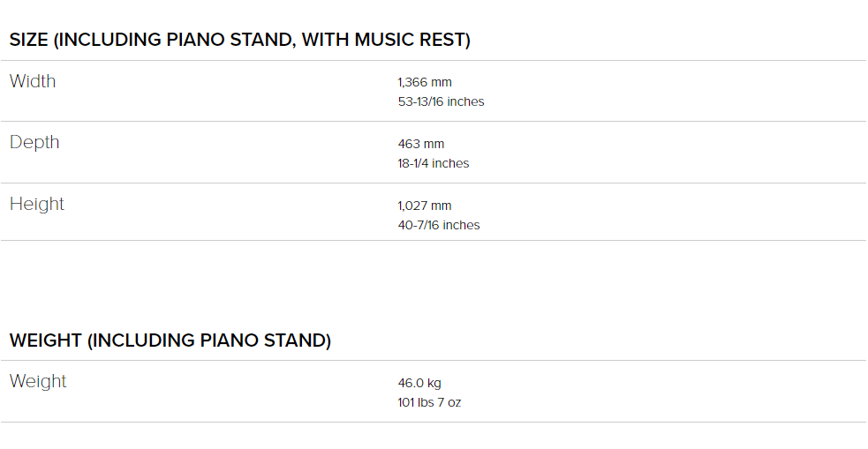Click the word inches after 53-13/16
Image resolution: width=868 pixels, height=449 pixels.
[465, 101]
